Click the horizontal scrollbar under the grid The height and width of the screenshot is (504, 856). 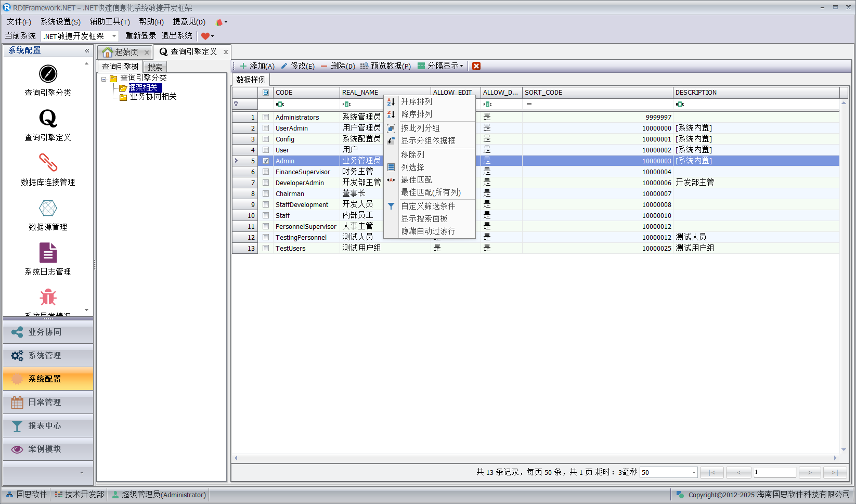(536, 458)
